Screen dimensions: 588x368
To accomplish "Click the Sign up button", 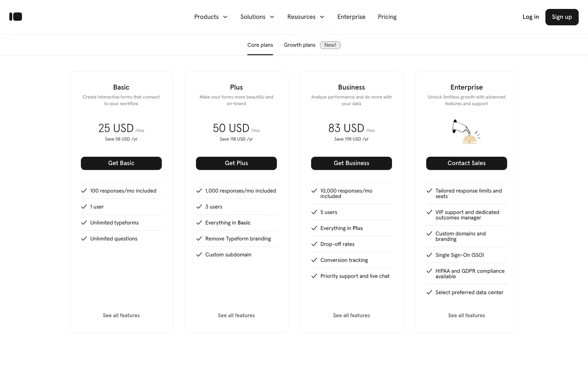I will [562, 17].
